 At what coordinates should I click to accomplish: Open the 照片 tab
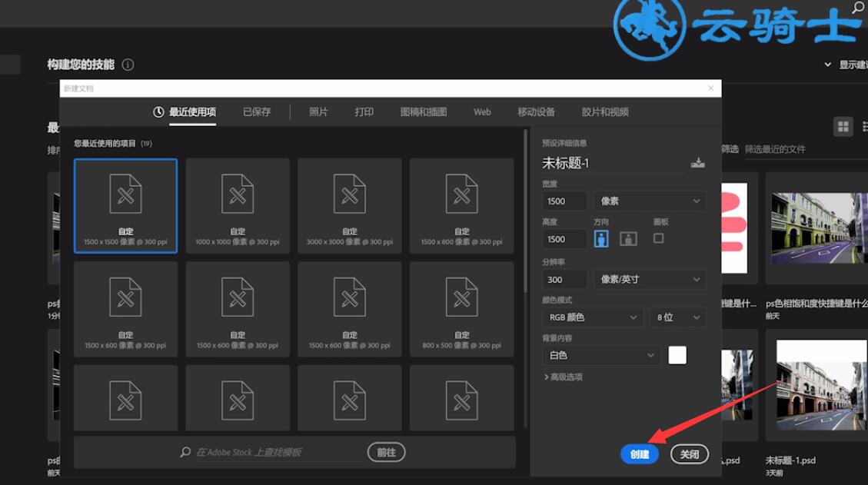[x=318, y=112]
